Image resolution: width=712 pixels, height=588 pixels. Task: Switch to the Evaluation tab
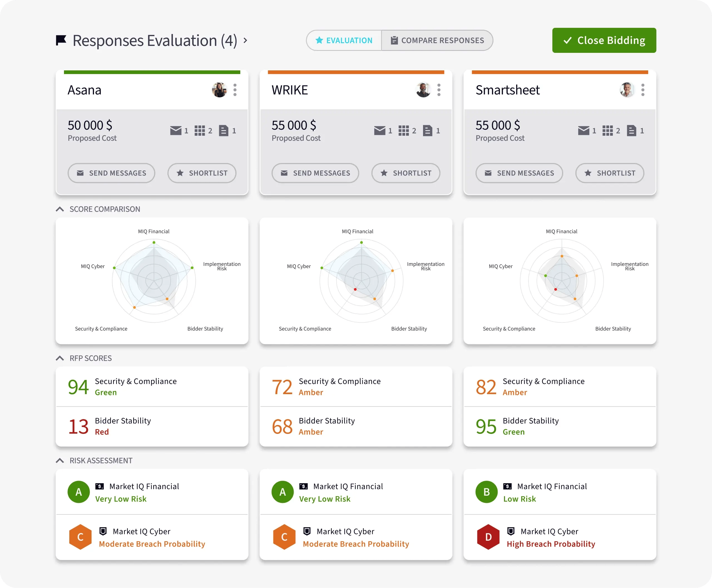pyautogui.click(x=344, y=40)
